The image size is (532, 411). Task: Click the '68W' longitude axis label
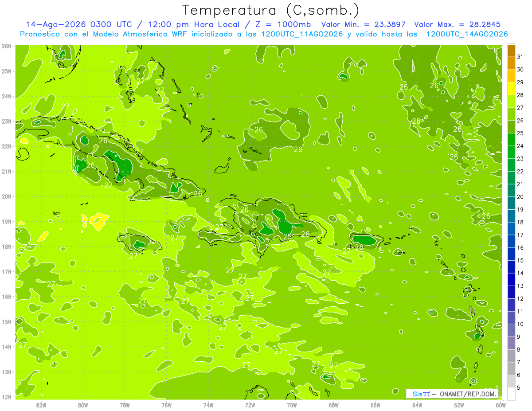(x=334, y=405)
